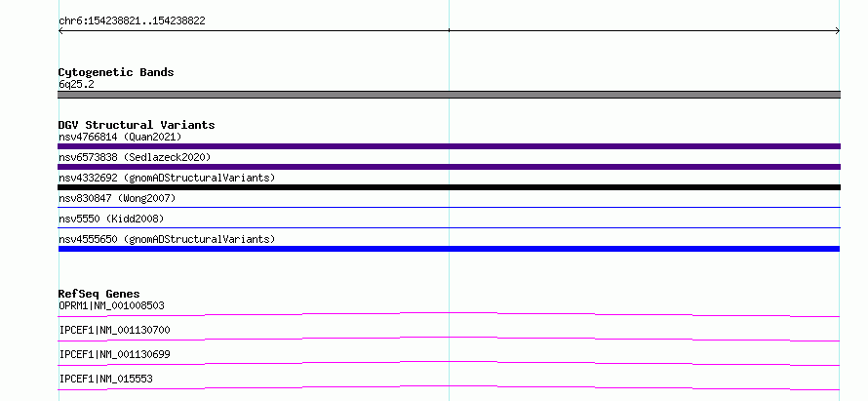Click the magenta line for IPCEF1|NM_015553

(x=449, y=387)
